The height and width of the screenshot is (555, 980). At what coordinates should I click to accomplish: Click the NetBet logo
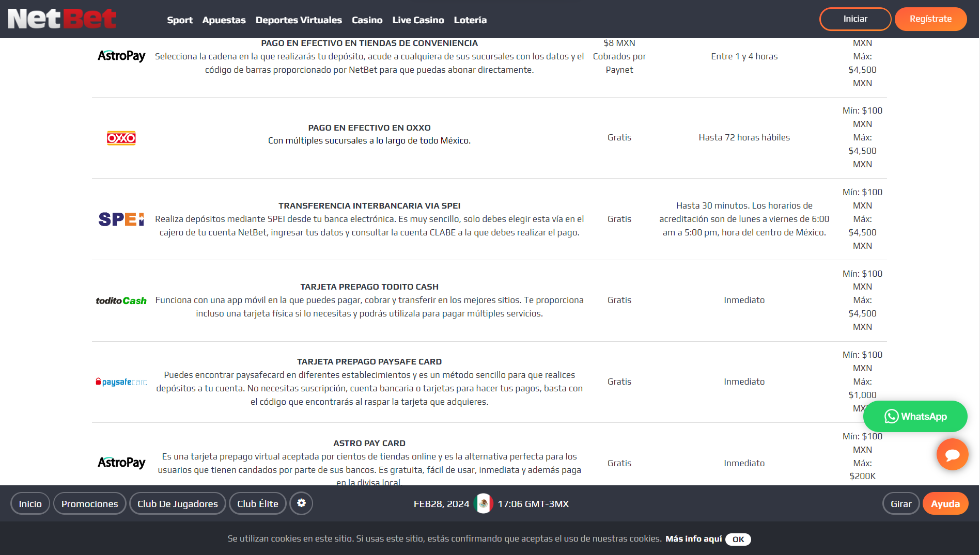point(63,19)
